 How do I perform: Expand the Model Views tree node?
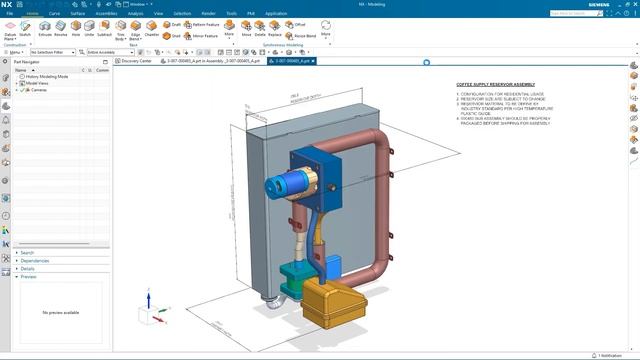tap(17, 83)
